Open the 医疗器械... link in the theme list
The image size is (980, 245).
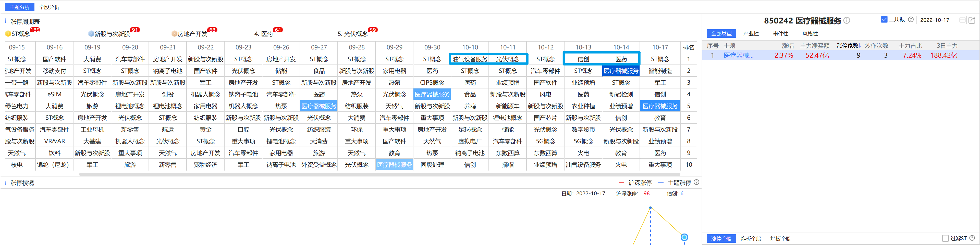[738, 56]
